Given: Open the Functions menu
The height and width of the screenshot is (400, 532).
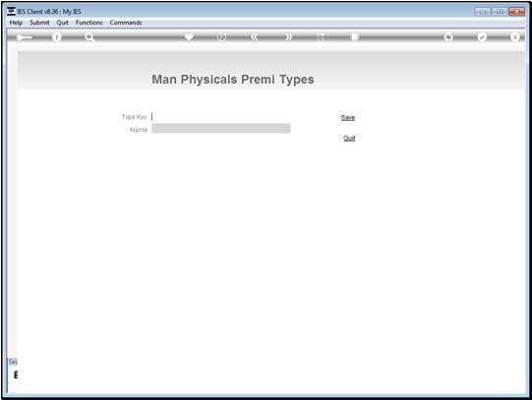Looking at the screenshot, I should coord(89,23).
